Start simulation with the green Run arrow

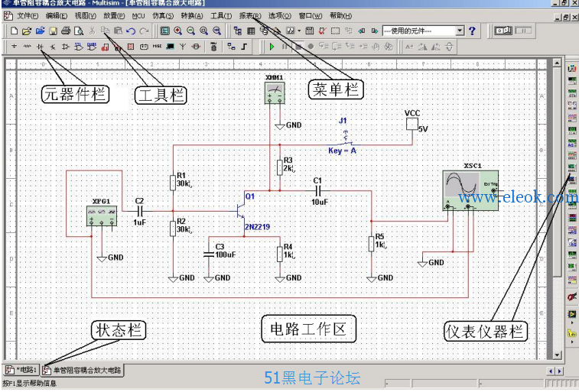(272, 47)
